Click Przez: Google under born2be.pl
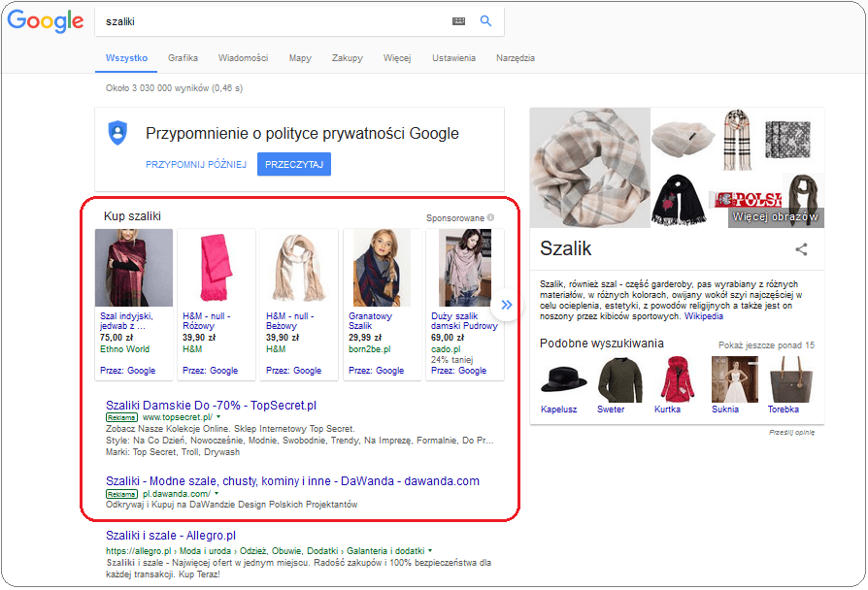The image size is (868, 590). coord(376,371)
